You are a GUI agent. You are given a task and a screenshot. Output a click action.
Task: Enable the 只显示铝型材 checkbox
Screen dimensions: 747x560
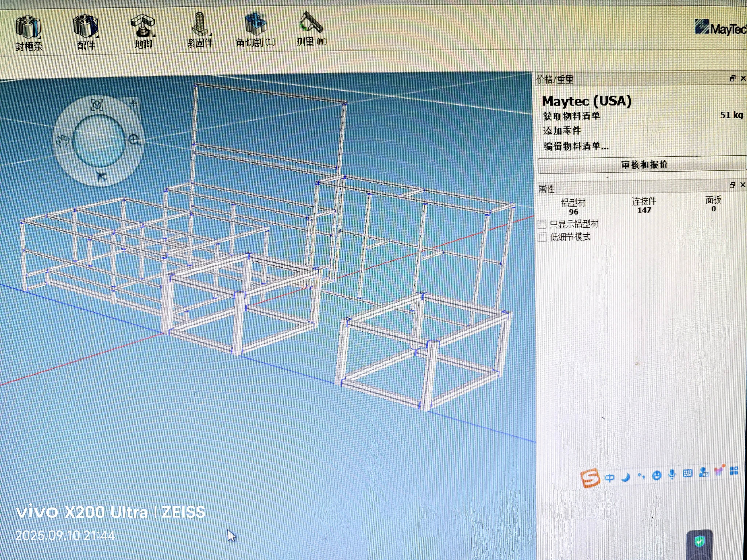click(x=542, y=224)
